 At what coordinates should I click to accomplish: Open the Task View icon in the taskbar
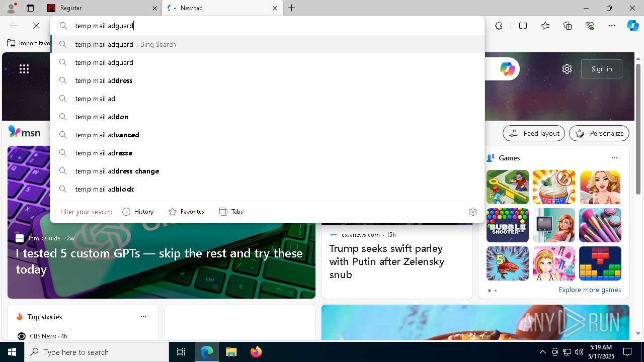point(181,352)
